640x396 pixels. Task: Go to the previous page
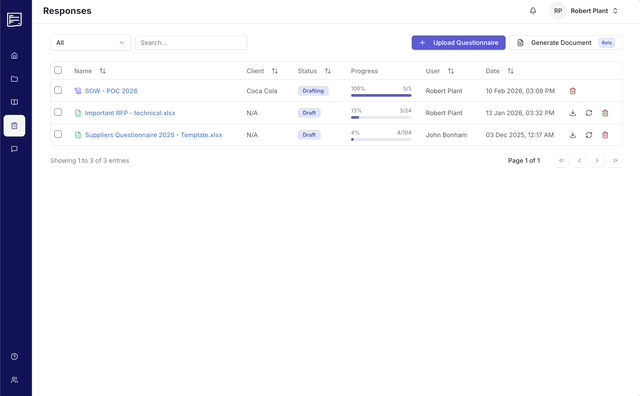tap(579, 160)
